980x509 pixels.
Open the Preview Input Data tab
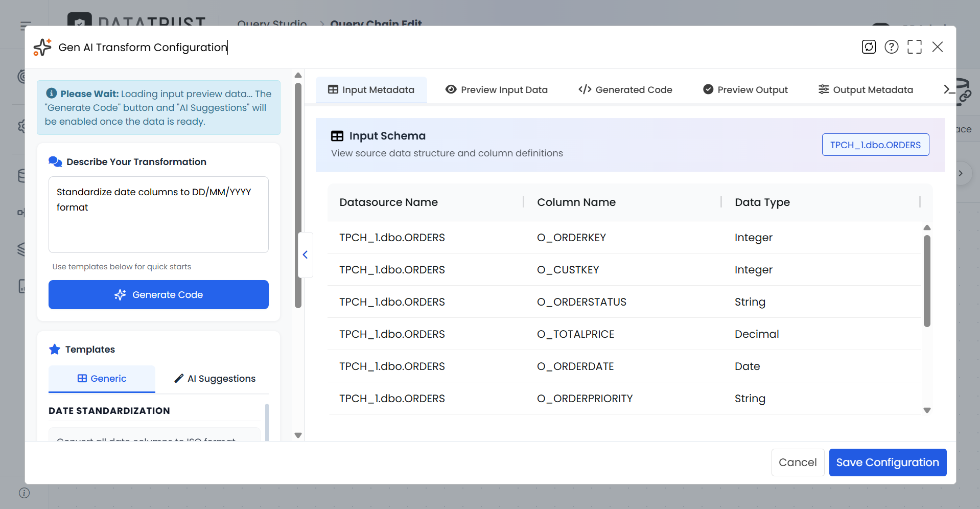point(497,90)
